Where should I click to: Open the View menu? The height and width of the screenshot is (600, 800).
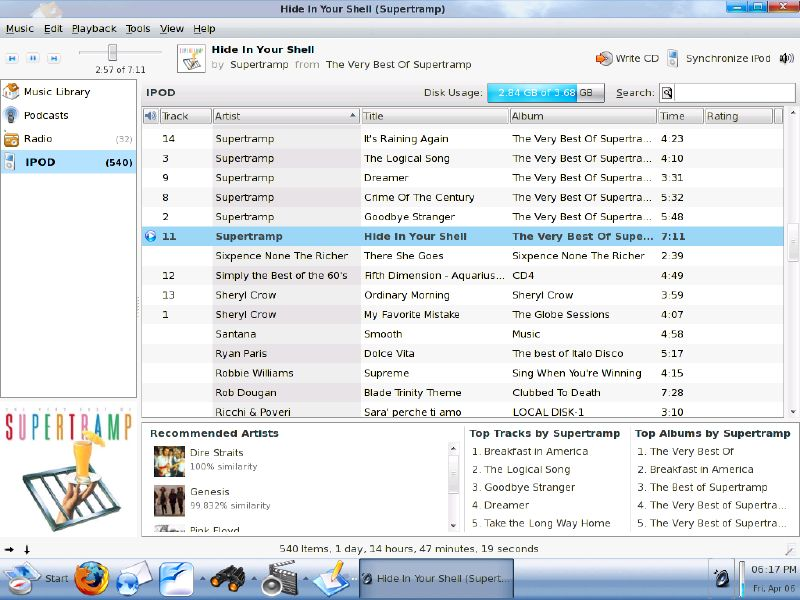tap(171, 29)
